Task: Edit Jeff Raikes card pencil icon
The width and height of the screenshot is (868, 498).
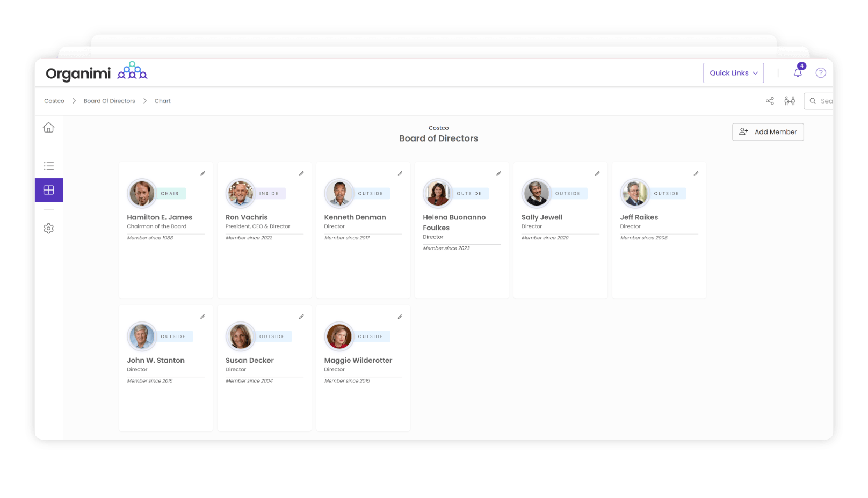Action: 696,173
